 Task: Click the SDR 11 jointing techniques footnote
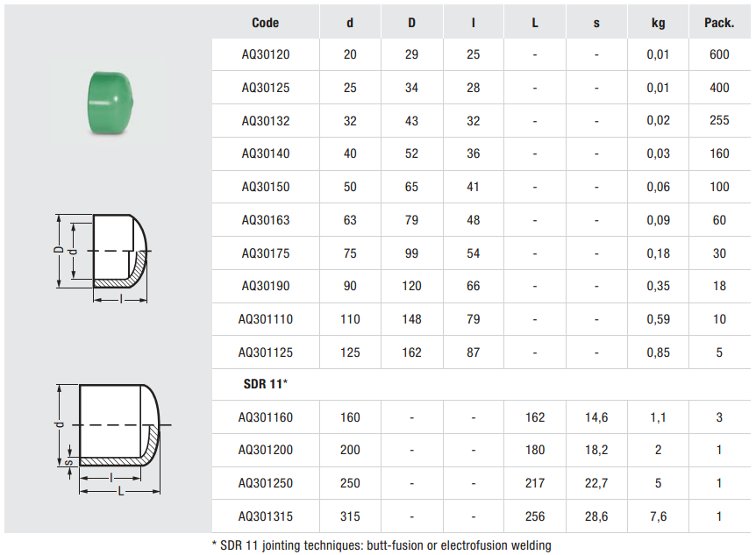coord(382,545)
